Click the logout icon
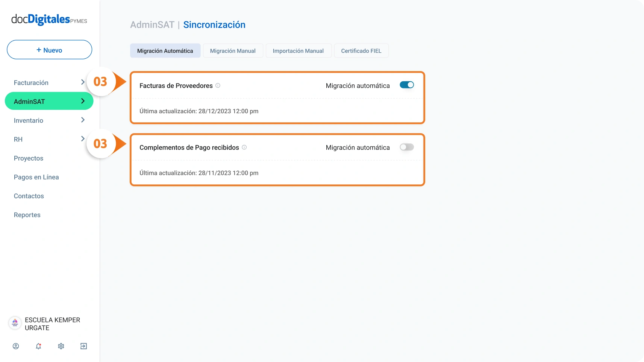The image size is (644, 362). (x=83, y=346)
